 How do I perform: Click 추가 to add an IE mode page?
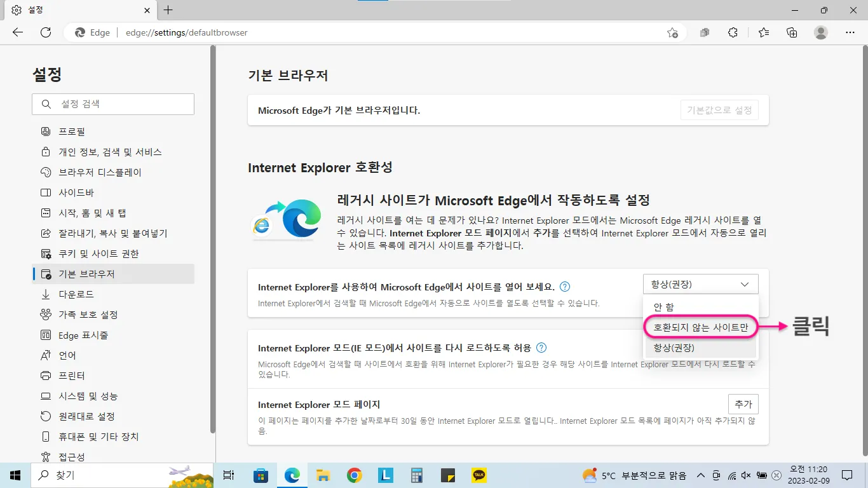point(743,404)
